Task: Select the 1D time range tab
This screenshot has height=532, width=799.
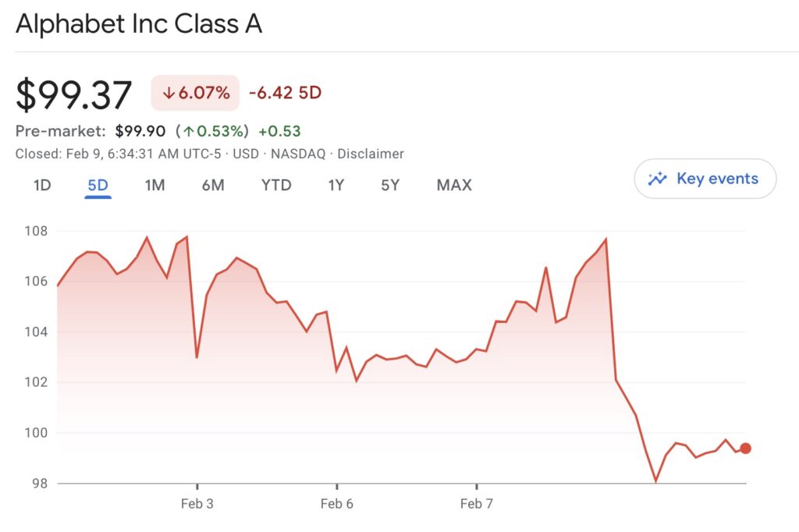Action: coord(42,185)
